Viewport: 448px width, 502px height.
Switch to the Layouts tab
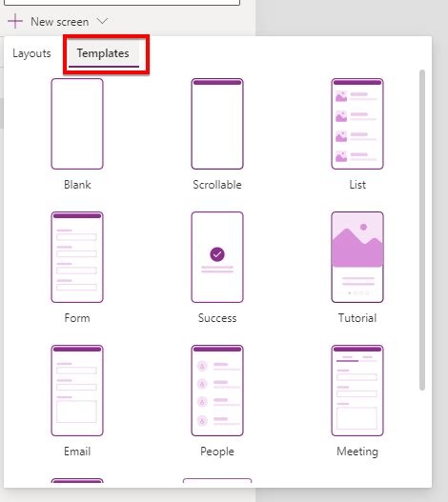click(x=31, y=53)
